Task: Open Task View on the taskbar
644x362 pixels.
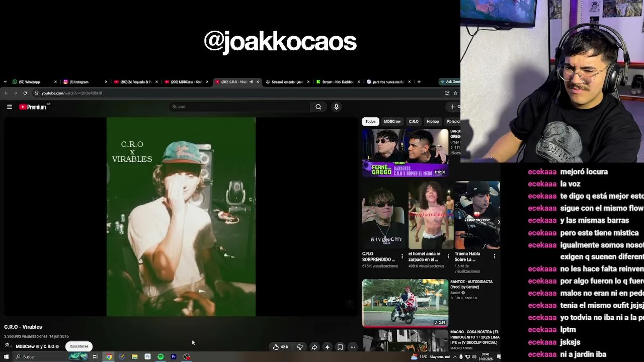Action: [95, 357]
